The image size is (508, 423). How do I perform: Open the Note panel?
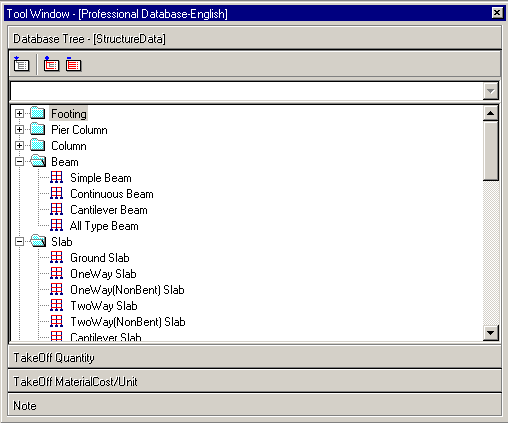click(x=255, y=405)
